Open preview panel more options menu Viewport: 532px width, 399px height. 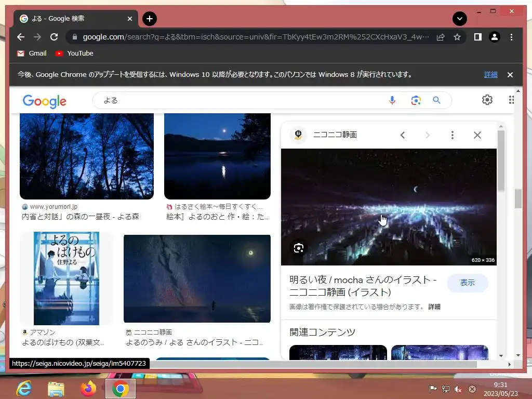coord(453,135)
